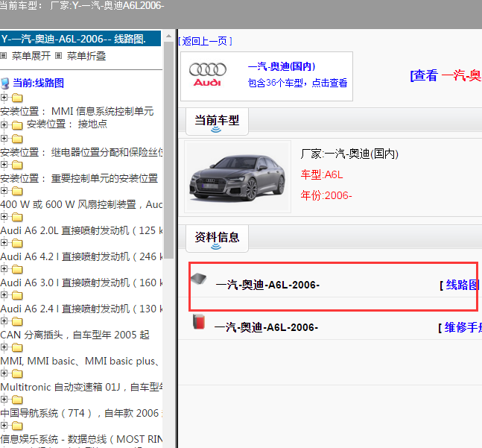Select 400 W 或 600 W 风扇控制装置 entry
This screenshot has width=482, height=448.
click(x=81, y=204)
